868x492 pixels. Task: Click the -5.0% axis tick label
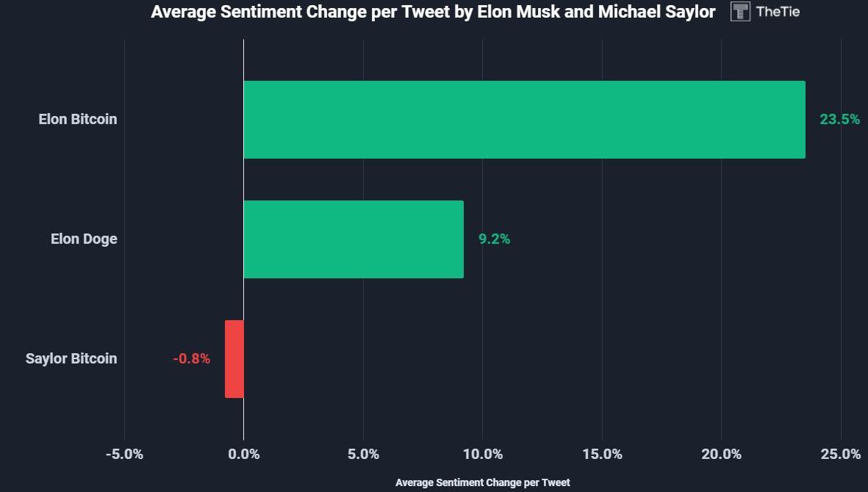[x=124, y=454]
